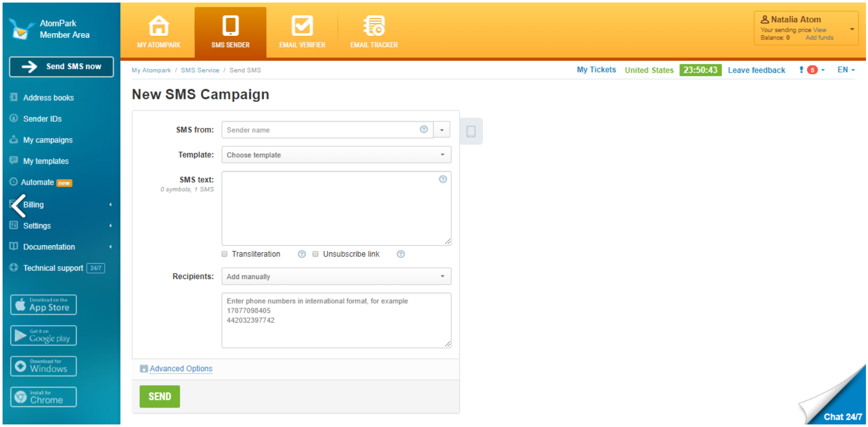Open the Choose template dropdown
The width and height of the screenshot is (868, 427).
pos(336,155)
